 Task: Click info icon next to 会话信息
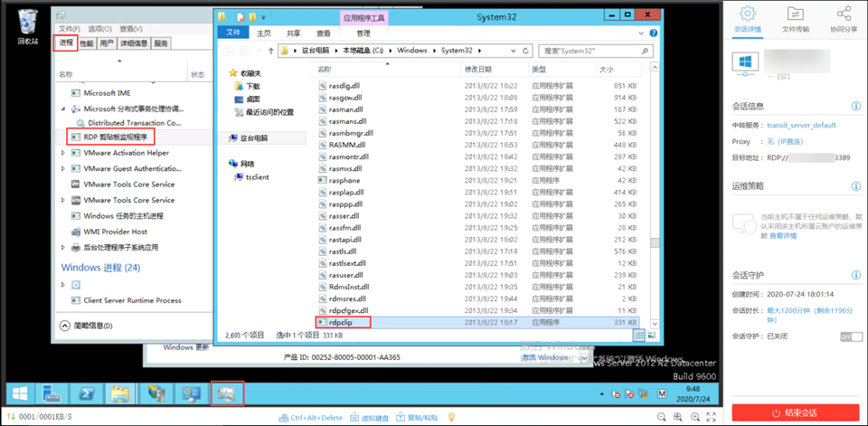tap(856, 106)
